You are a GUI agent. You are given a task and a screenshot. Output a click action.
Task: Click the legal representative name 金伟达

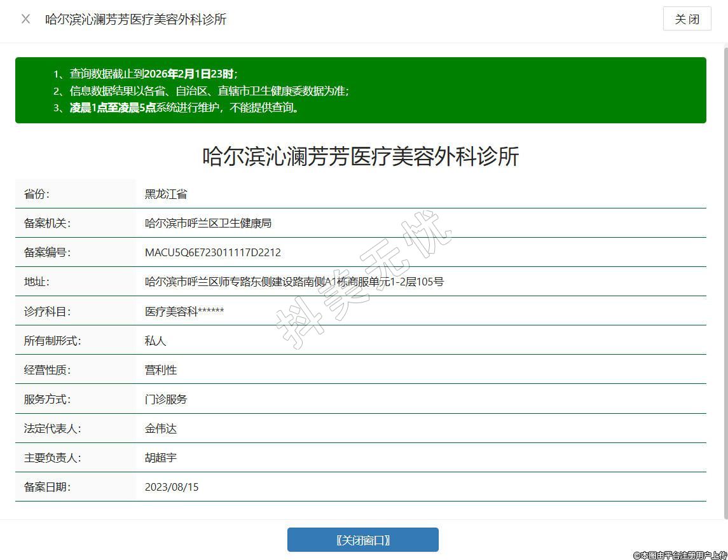click(160, 428)
